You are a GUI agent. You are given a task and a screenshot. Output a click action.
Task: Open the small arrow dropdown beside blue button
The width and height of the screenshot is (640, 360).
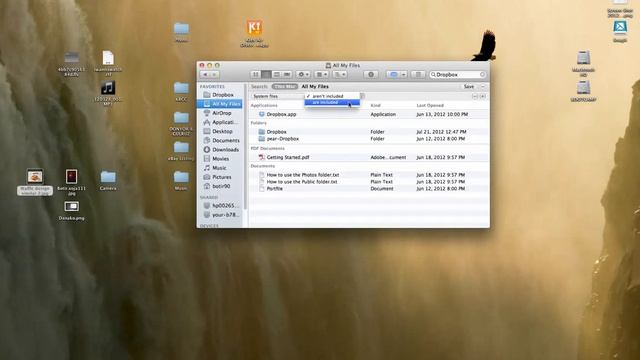click(x=404, y=75)
